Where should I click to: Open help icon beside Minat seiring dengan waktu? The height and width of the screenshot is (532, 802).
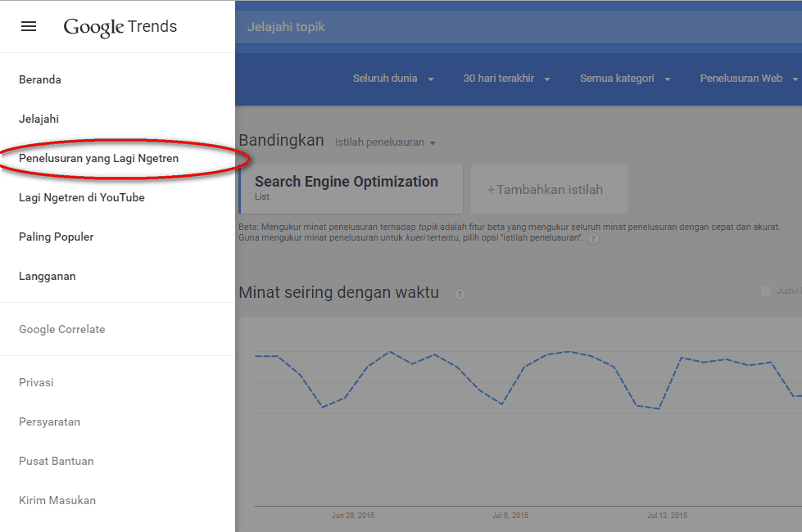(x=460, y=294)
